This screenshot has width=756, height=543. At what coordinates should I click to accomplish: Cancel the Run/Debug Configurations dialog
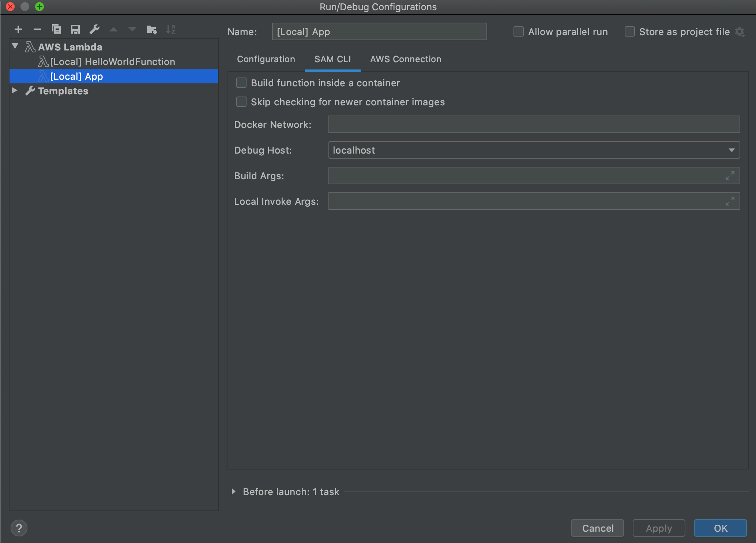[597, 528]
